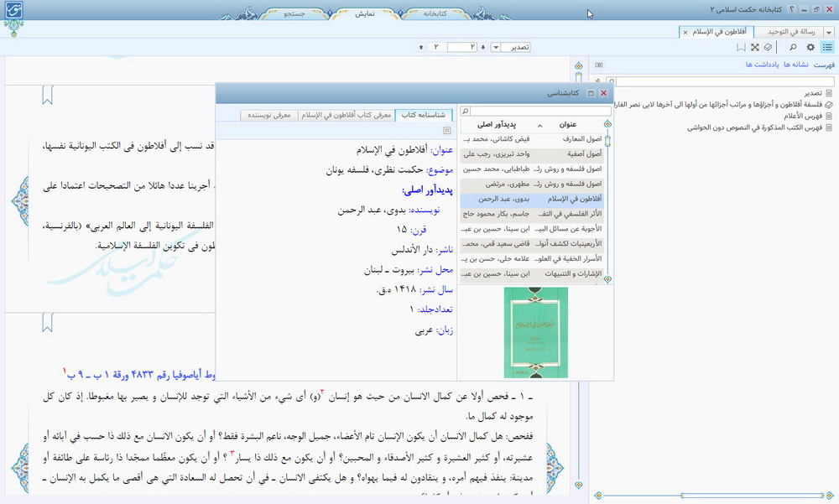Screen dimensions: 839x504
Task: Sort the list by the پدیدآور اصلی column header
Action: pyautogui.click(x=497, y=125)
